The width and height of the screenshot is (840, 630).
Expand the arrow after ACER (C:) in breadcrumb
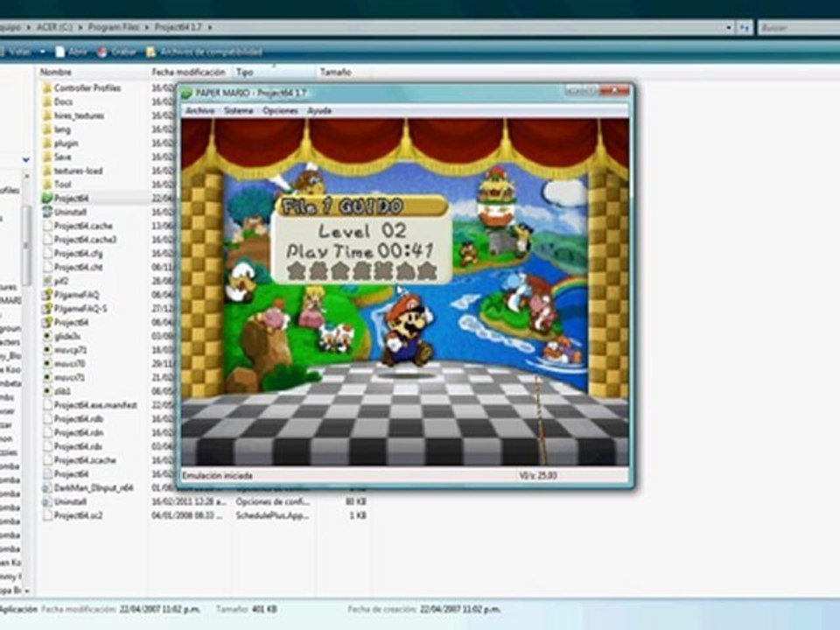[80, 27]
